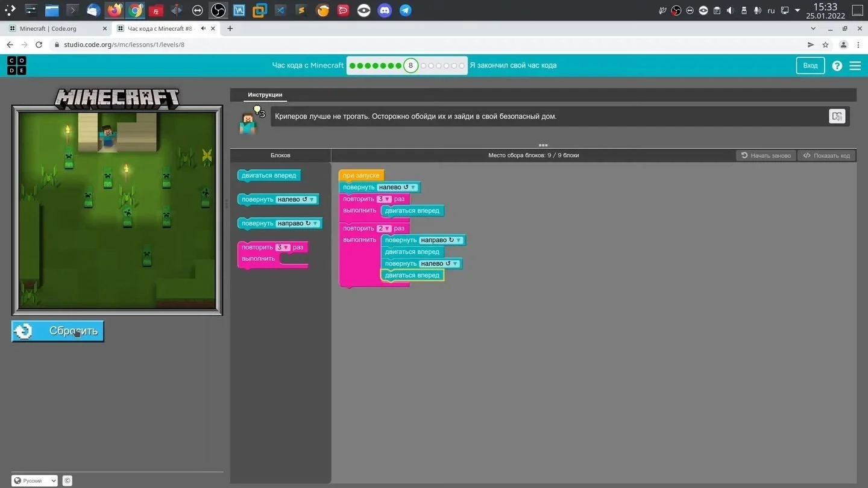Open a new browser tab

tap(230, 28)
